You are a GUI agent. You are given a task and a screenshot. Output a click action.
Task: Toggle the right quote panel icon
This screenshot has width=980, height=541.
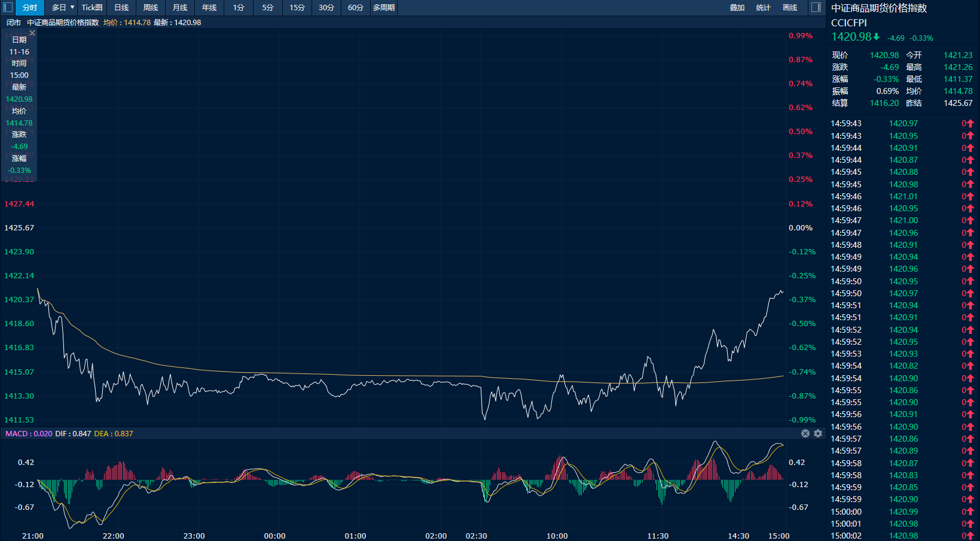click(x=816, y=8)
